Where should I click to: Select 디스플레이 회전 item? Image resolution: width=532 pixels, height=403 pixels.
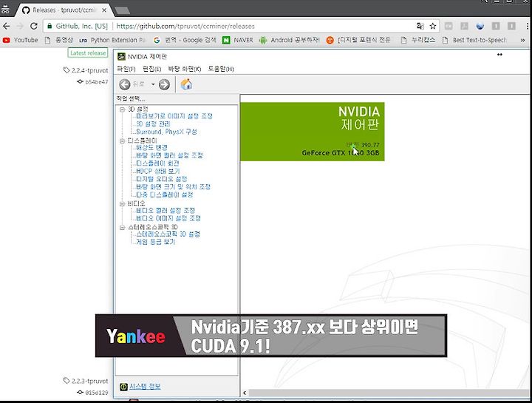(157, 163)
